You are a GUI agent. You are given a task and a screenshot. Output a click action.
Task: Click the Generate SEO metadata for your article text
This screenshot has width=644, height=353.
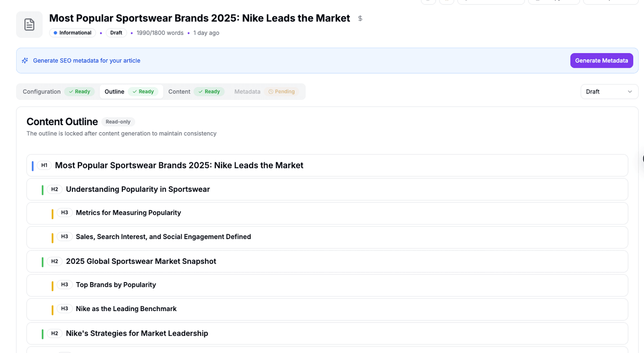tap(86, 61)
